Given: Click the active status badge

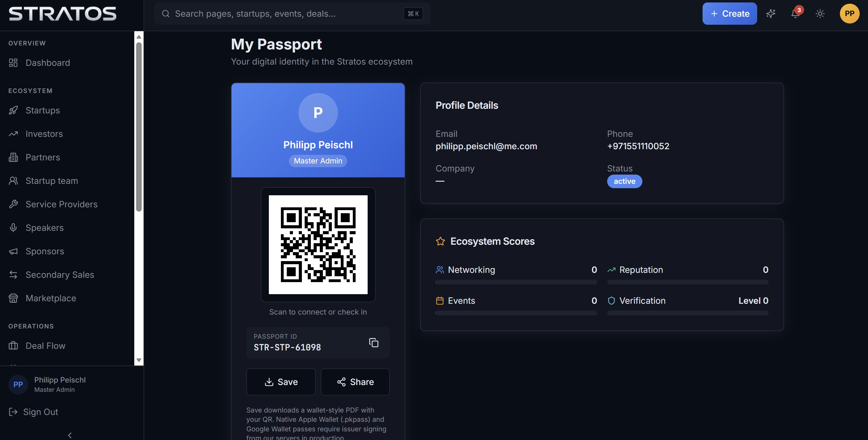Looking at the screenshot, I should [x=624, y=181].
